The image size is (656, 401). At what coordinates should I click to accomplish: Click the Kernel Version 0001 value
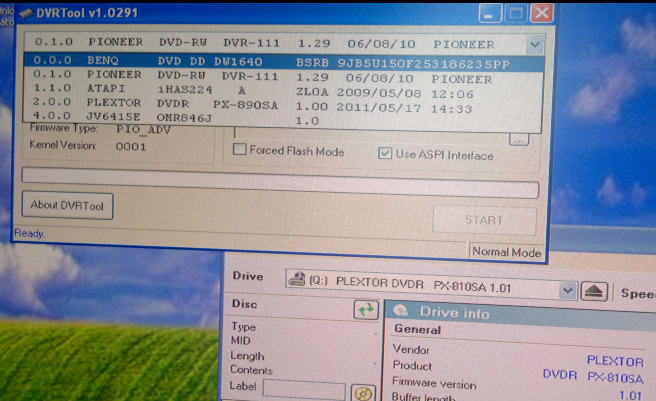pyautogui.click(x=131, y=147)
